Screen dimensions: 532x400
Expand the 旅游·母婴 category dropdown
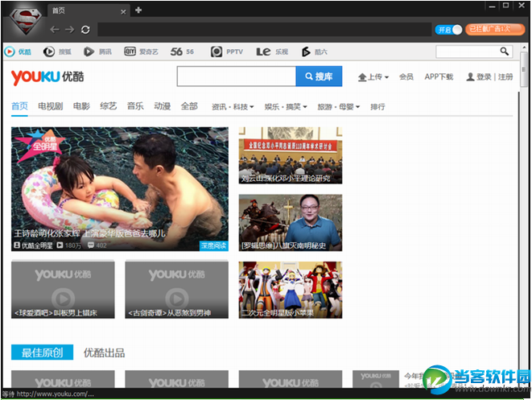click(x=338, y=106)
